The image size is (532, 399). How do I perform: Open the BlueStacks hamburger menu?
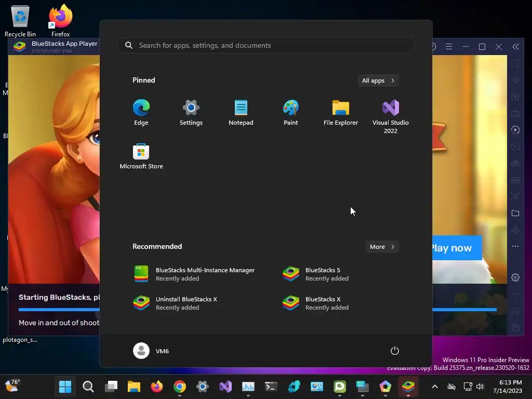pos(449,46)
